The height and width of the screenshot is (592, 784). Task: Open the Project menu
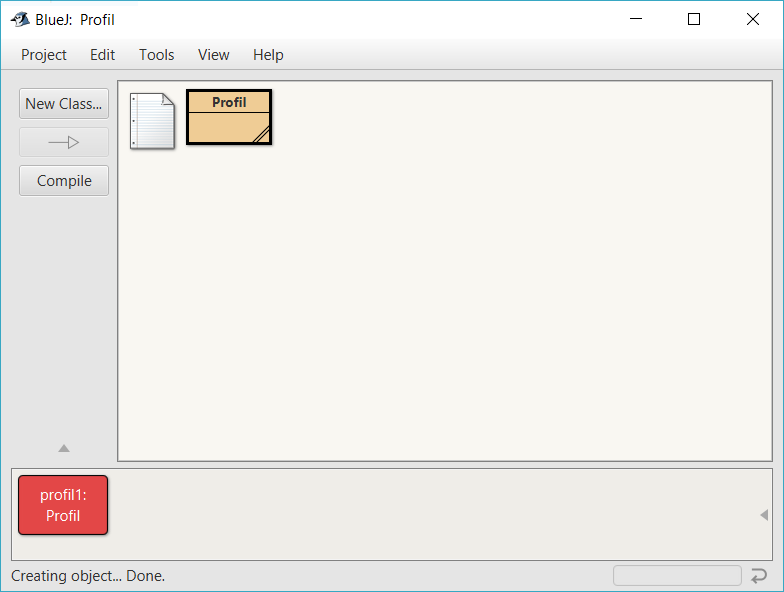tap(44, 54)
